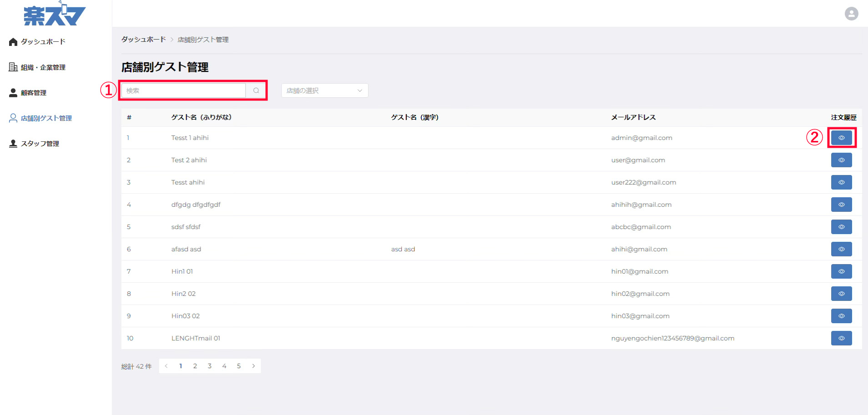View order history for user@gmail.com

click(x=841, y=160)
